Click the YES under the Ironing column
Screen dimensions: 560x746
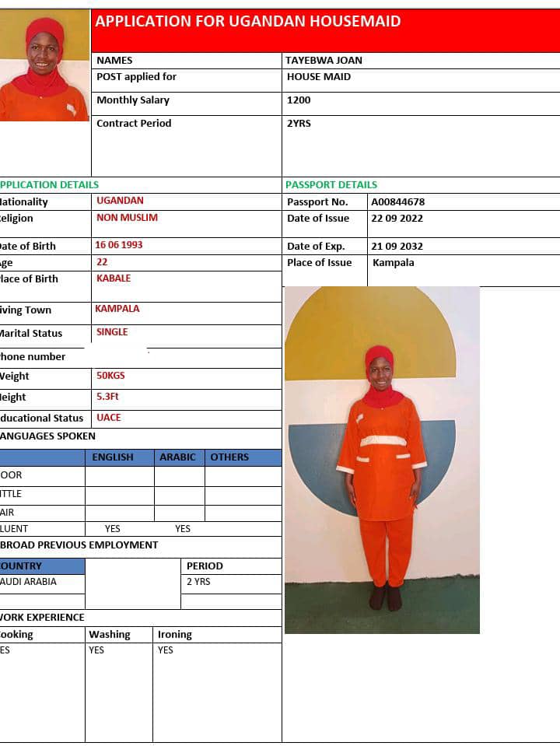point(166,650)
